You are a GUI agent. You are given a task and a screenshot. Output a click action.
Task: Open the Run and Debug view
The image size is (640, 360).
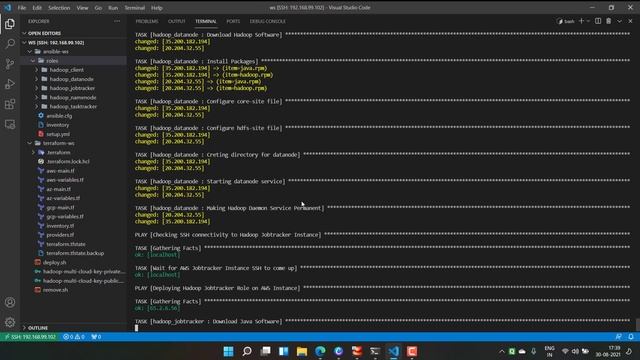pyautogui.click(x=10, y=84)
